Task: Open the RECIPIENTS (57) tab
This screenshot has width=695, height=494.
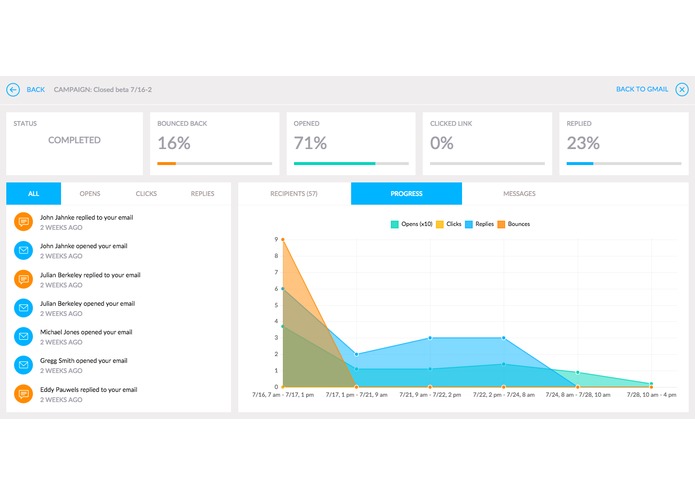Action: click(x=294, y=194)
